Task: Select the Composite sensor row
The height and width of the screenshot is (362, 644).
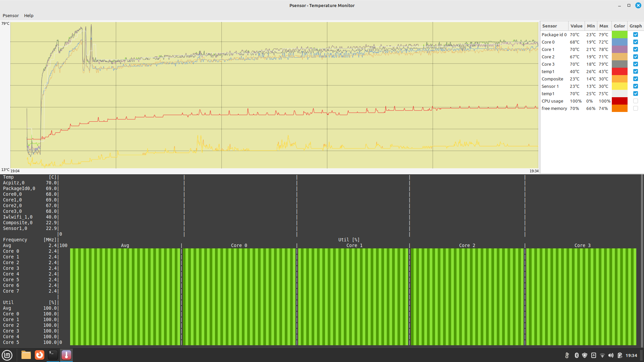Action: point(552,79)
